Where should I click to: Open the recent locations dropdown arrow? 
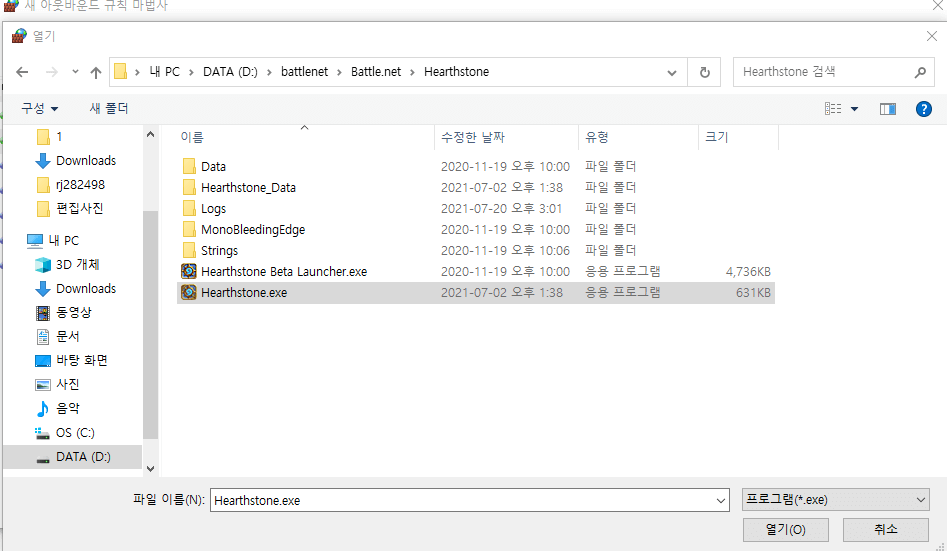[75, 72]
